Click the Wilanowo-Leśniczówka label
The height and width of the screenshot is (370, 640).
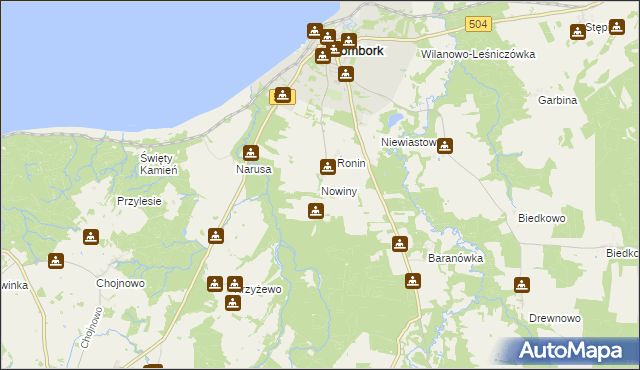(x=478, y=54)
